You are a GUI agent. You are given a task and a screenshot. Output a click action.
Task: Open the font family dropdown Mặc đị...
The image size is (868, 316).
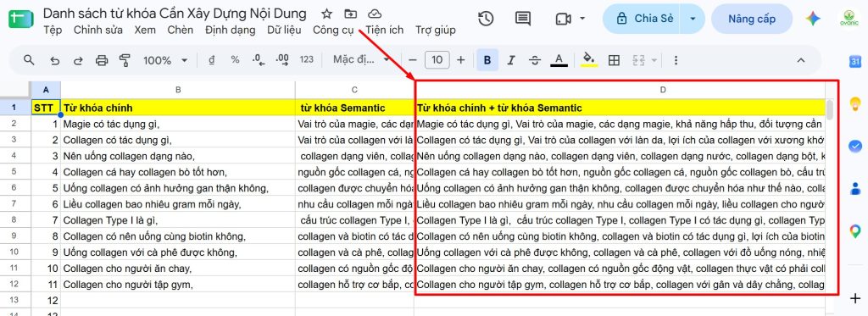[x=362, y=60]
